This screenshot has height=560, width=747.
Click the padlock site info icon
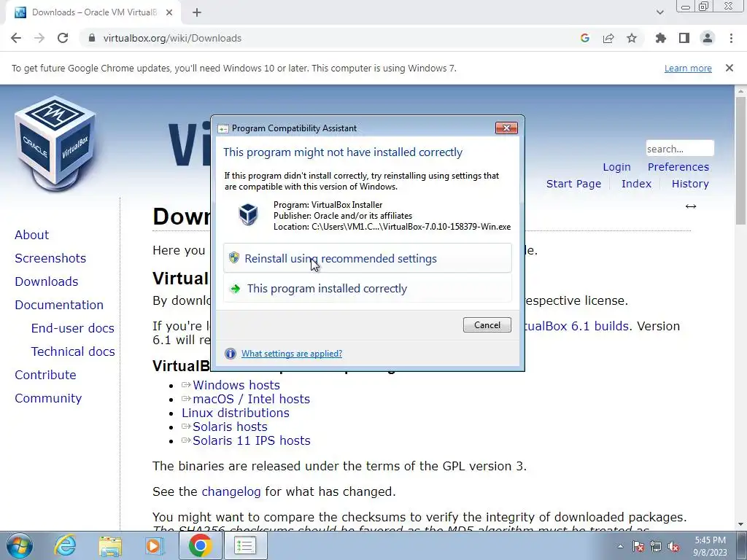92,38
